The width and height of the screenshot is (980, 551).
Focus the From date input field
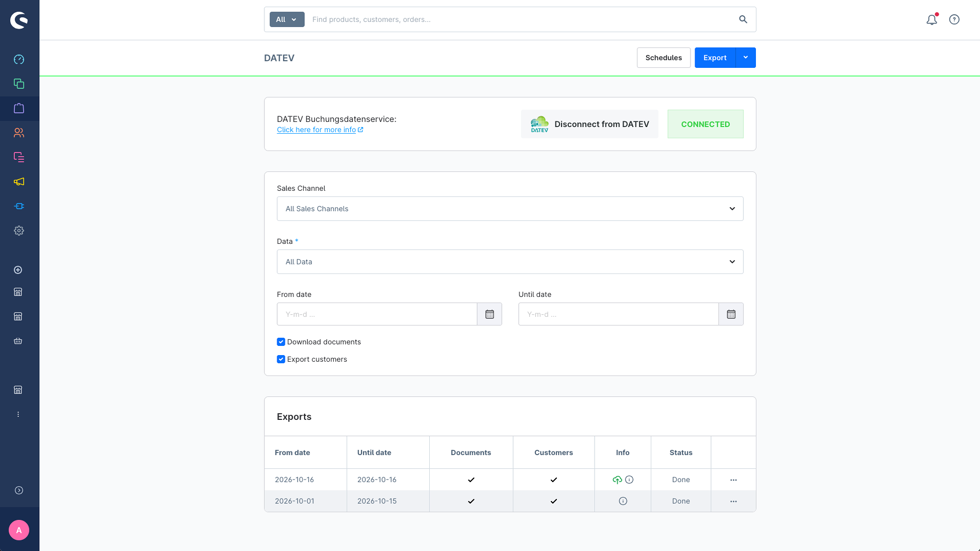coord(377,314)
